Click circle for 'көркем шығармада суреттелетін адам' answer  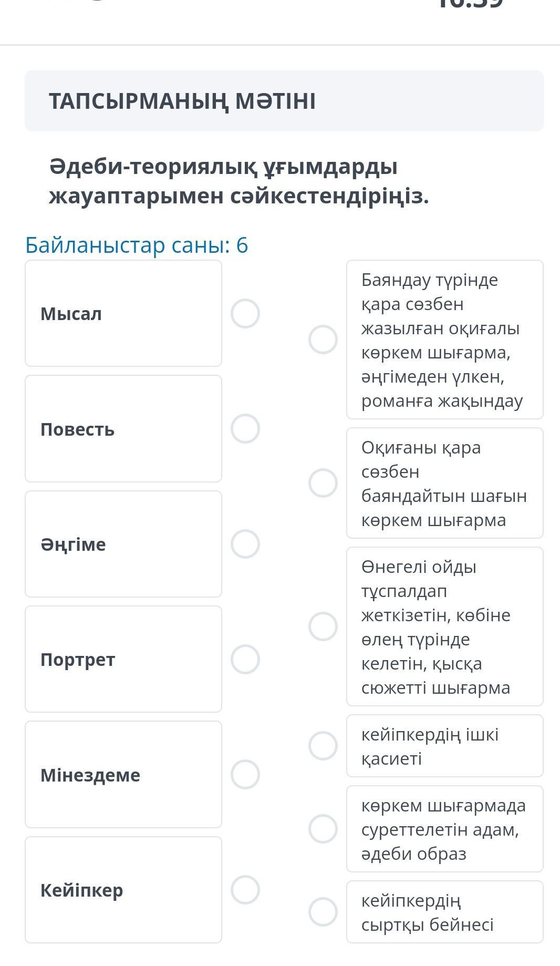pos(323,829)
